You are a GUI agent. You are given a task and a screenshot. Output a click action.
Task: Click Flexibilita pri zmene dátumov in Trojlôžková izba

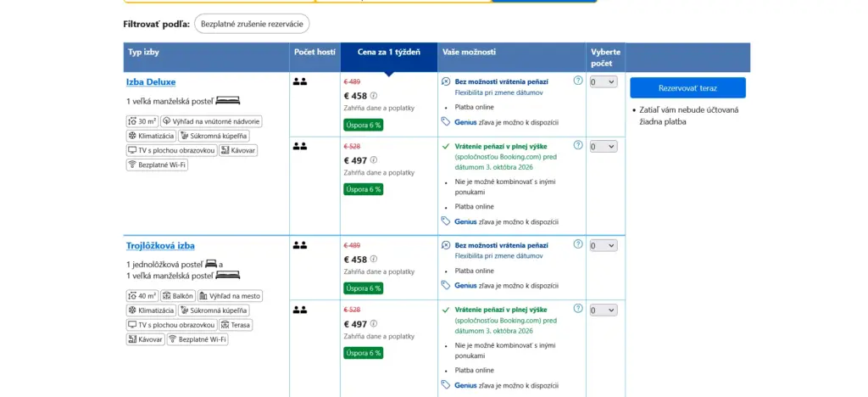click(498, 256)
